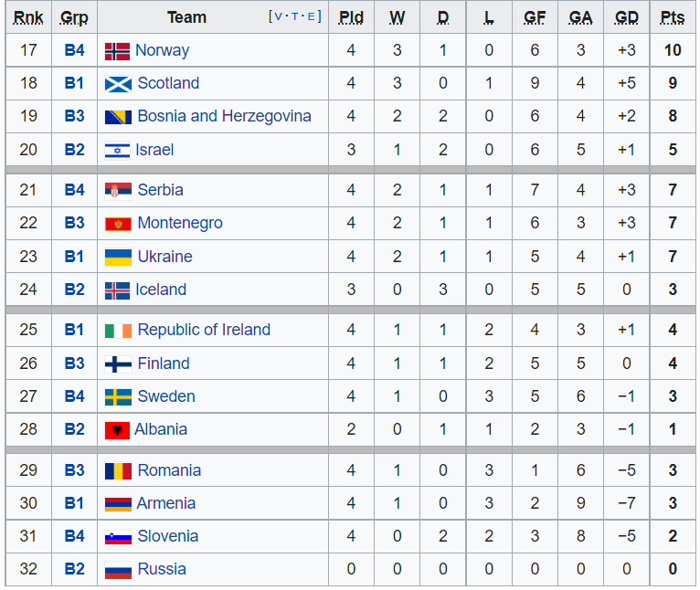Click the GD column header
700x590 pixels.
(x=626, y=17)
